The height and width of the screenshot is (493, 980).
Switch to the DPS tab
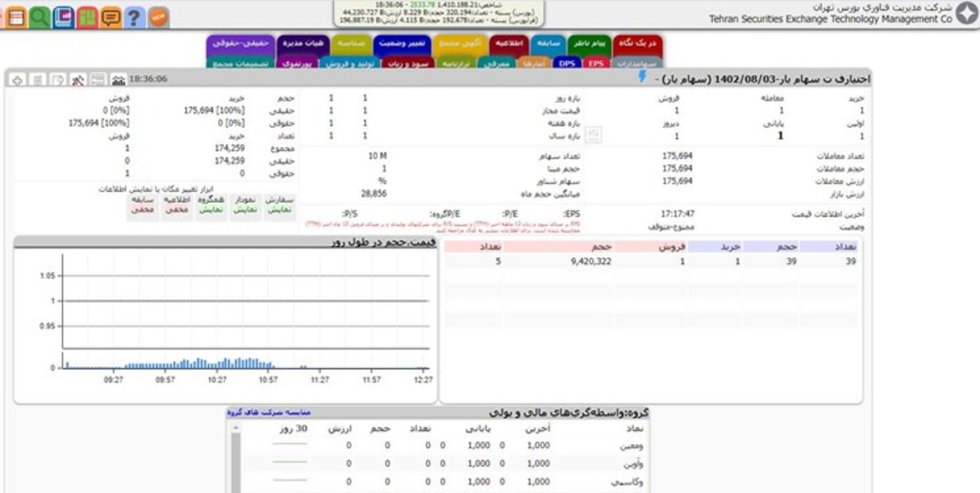coord(568,63)
